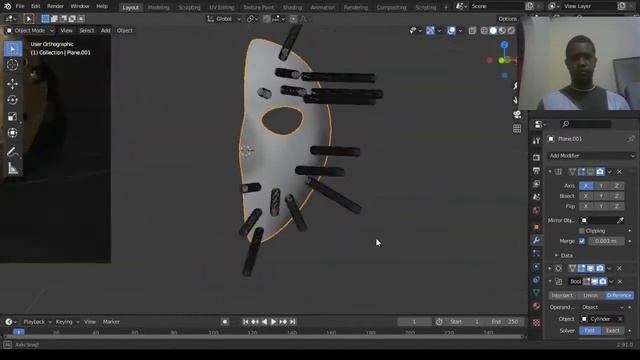Switch to the Modeling workspace tab
Viewport: 640px width, 360px height.
[158, 7]
